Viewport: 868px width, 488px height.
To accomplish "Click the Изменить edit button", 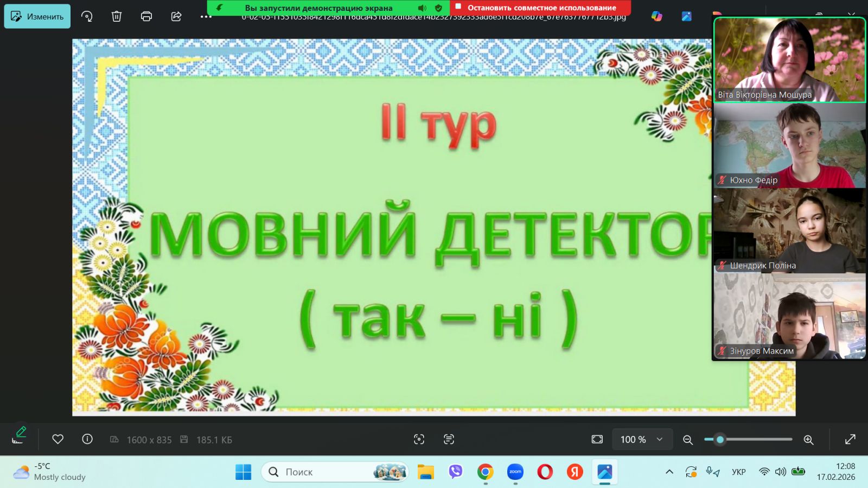I will tap(37, 16).
